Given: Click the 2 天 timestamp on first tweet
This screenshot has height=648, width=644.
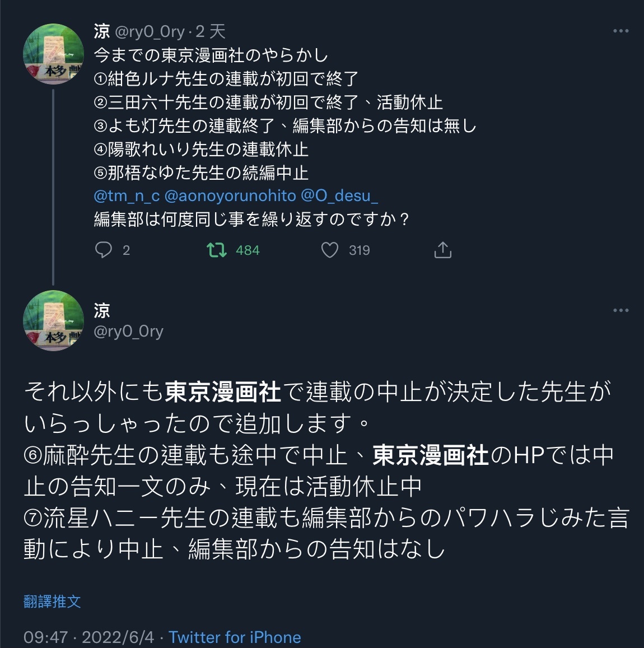Looking at the screenshot, I should (x=210, y=31).
